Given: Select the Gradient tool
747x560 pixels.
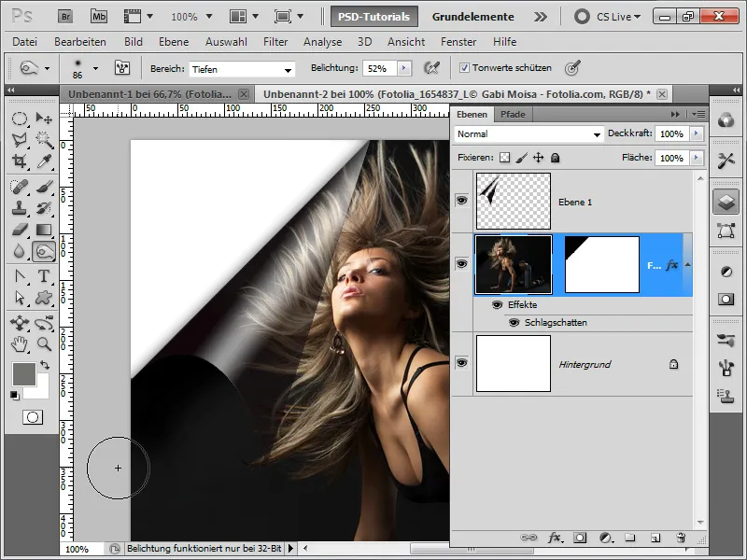Looking at the screenshot, I should coord(44,230).
